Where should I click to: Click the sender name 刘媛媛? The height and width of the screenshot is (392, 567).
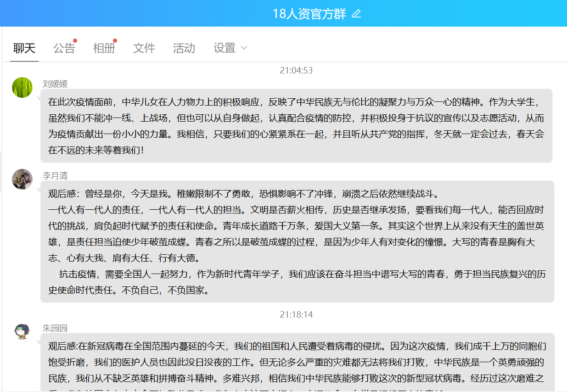click(x=55, y=84)
